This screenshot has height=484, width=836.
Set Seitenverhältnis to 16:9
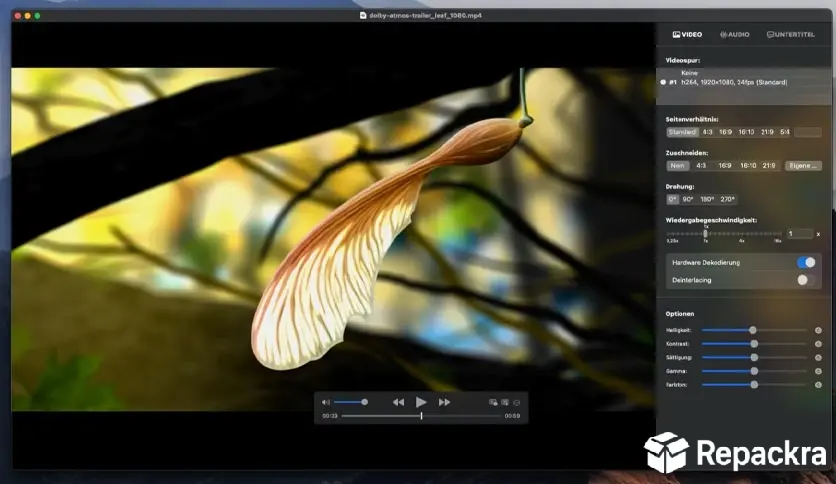coord(726,132)
